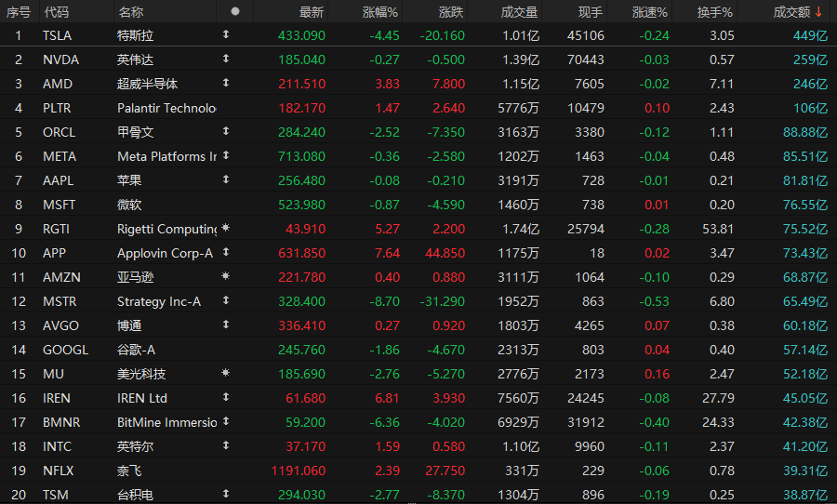837x504 pixels.
Task: Click the RGTI turnover rate 53.81
Action: (x=718, y=229)
